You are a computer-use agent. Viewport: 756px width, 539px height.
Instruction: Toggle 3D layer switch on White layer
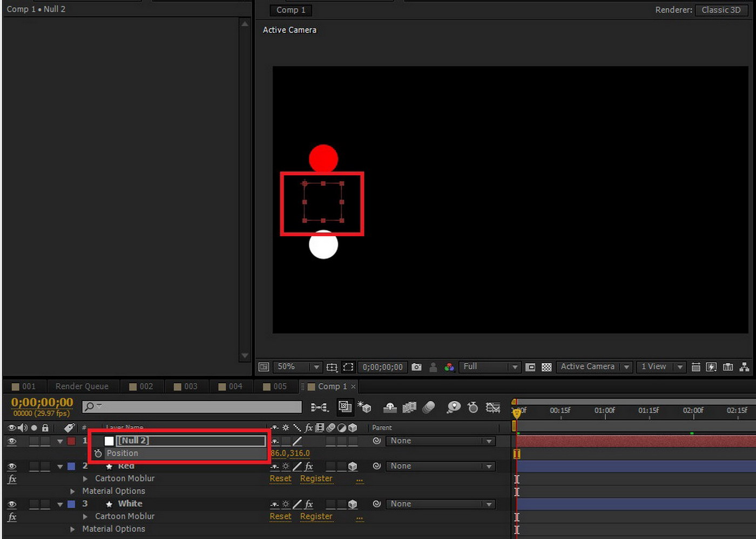[353, 504]
